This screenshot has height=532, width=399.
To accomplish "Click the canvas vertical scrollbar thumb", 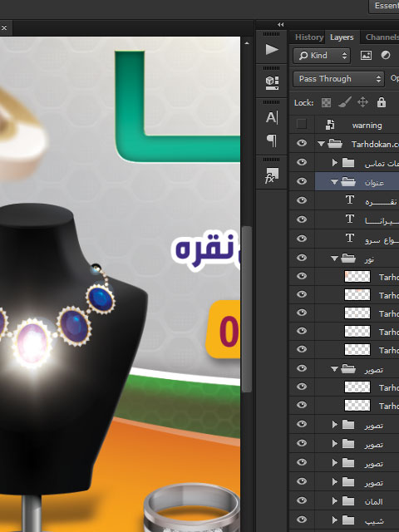I will [247, 309].
